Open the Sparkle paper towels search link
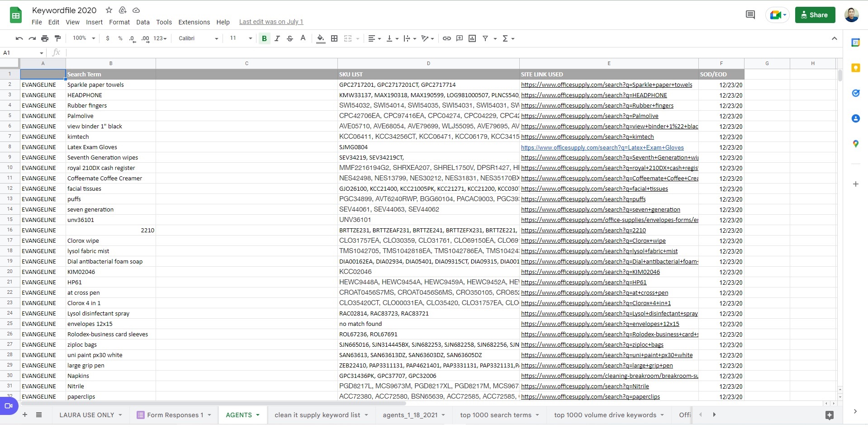This screenshot has height=438, width=868. point(607,85)
